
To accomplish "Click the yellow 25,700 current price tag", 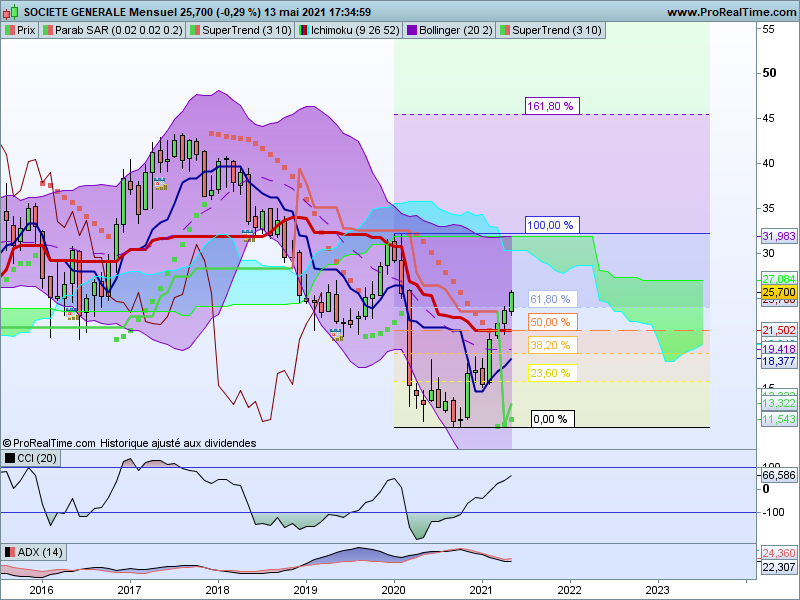I will (779, 292).
